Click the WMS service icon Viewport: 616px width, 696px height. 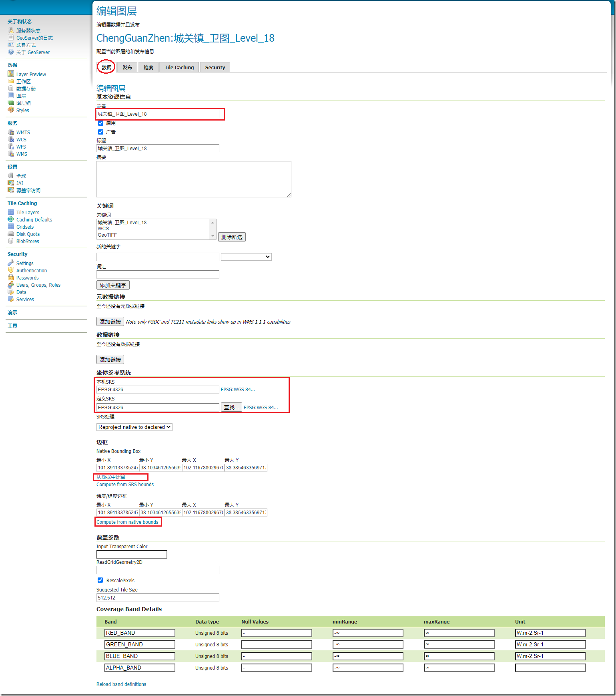click(11, 154)
